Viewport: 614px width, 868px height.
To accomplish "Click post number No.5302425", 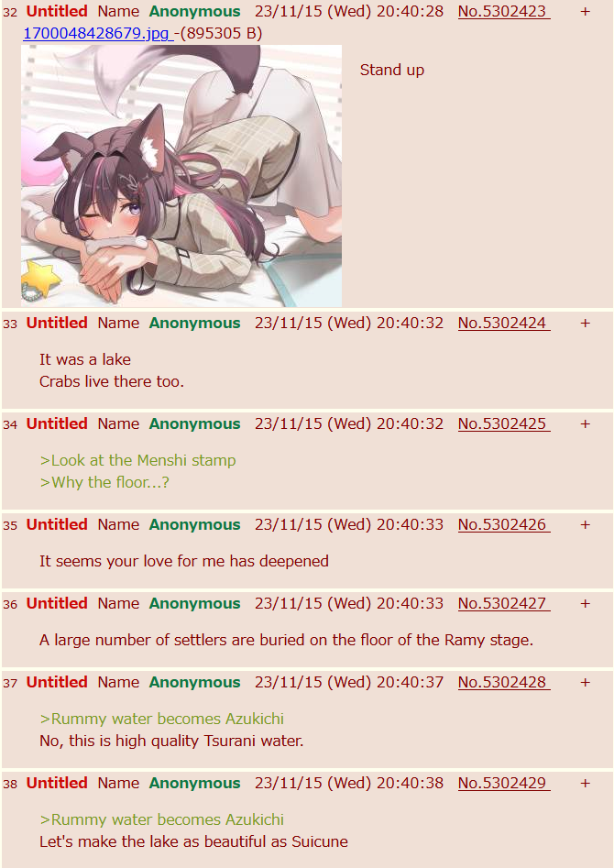I will pyautogui.click(x=504, y=424).
